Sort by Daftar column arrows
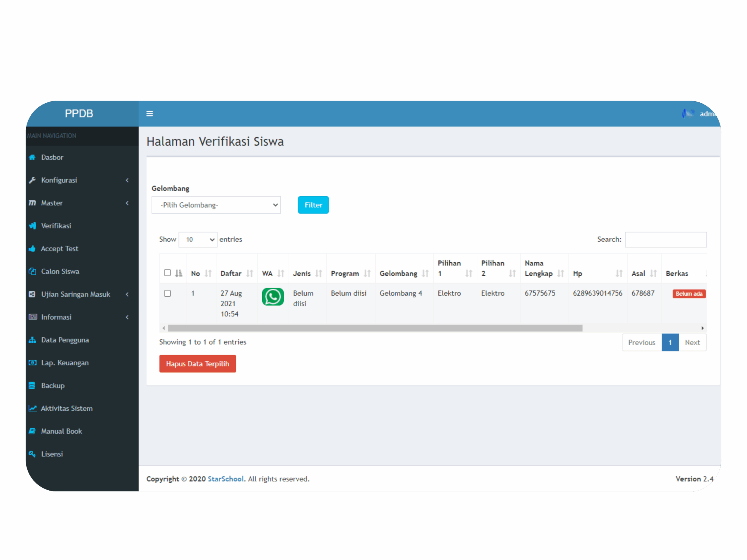 click(x=250, y=274)
